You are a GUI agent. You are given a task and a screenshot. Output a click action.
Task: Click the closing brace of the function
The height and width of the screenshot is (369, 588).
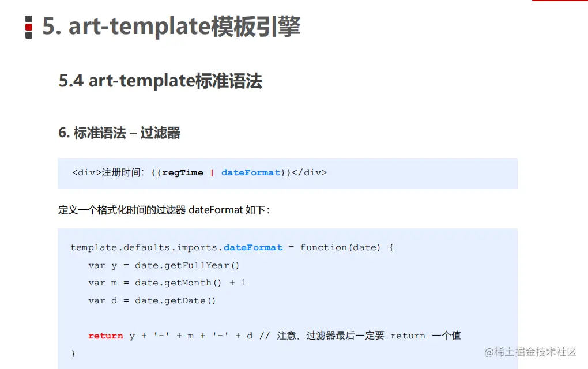point(73,353)
